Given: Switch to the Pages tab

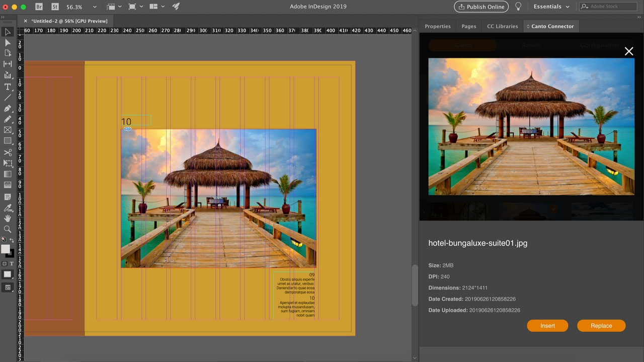Looking at the screenshot, I should tap(468, 26).
